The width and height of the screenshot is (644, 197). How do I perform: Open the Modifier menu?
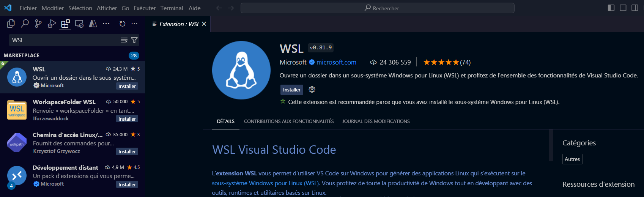click(53, 8)
